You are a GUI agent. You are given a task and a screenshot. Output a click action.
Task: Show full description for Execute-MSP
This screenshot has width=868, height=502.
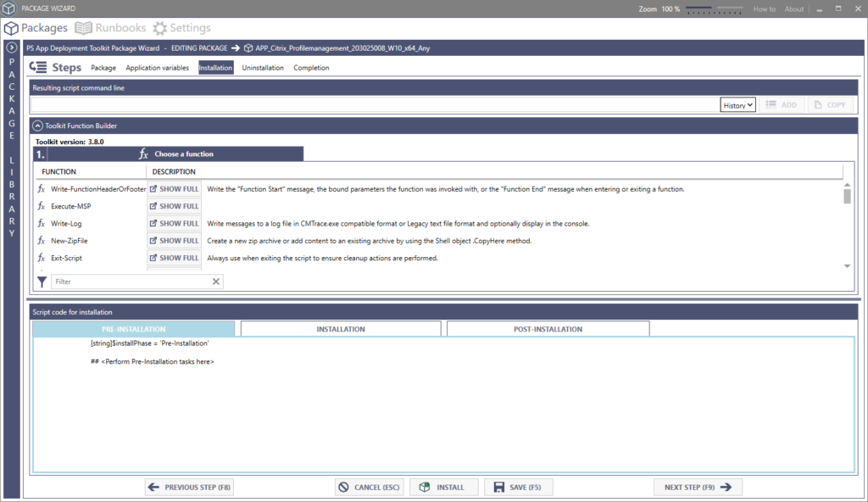(174, 206)
